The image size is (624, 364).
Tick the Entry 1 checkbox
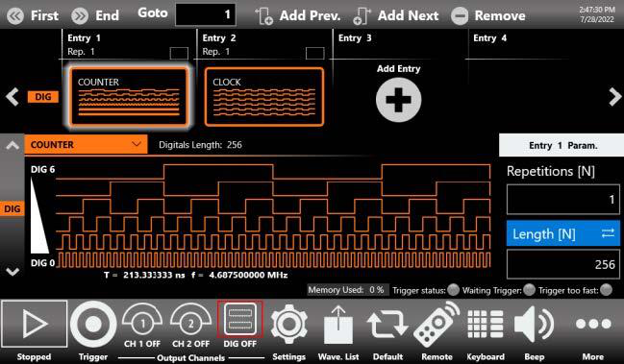pyautogui.click(x=179, y=53)
